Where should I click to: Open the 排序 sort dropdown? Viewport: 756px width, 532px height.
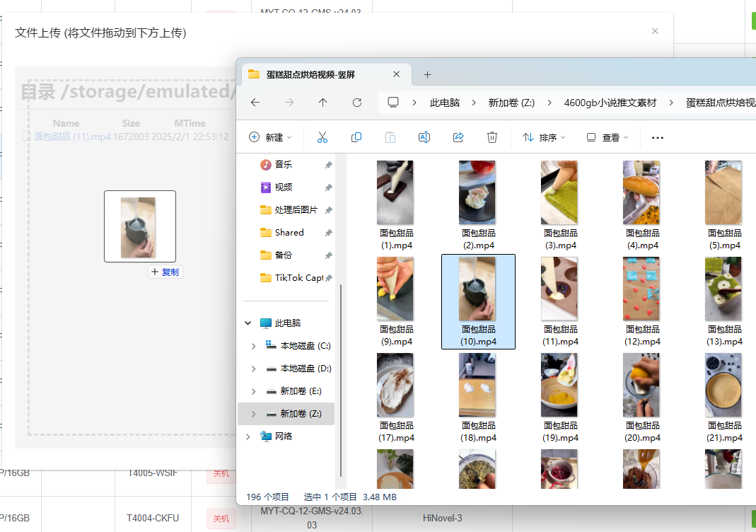[x=543, y=137]
